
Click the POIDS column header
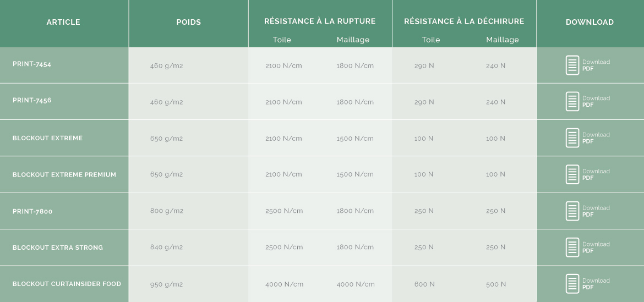(188, 22)
